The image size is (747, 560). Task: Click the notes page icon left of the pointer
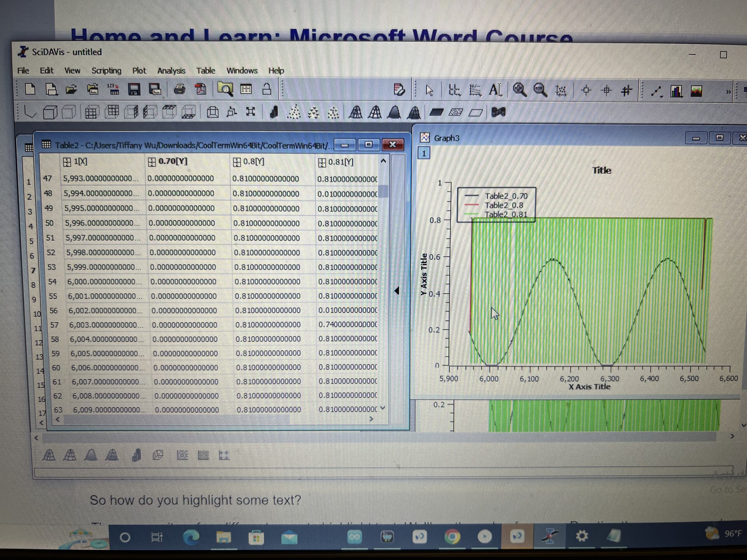pos(399,90)
